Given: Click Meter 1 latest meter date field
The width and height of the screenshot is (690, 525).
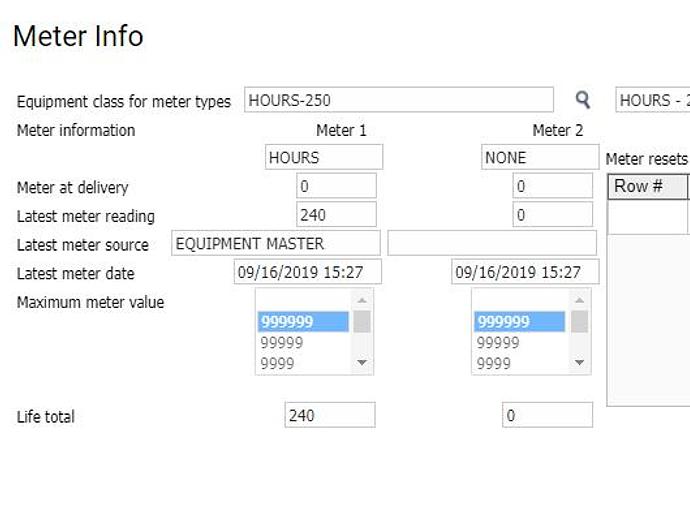Looking at the screenshot, I should click(308, 272).
